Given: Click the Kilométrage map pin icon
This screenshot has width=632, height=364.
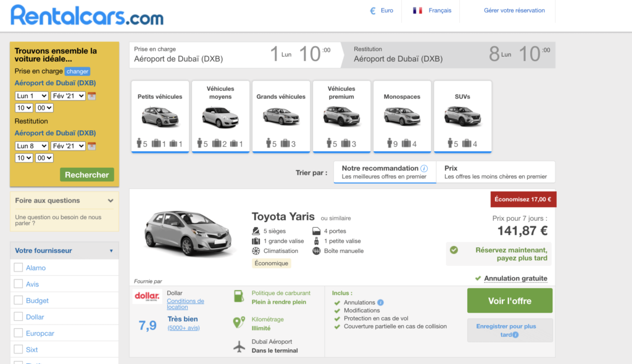Looking at the screenshot, I should [x=239, y=322].
